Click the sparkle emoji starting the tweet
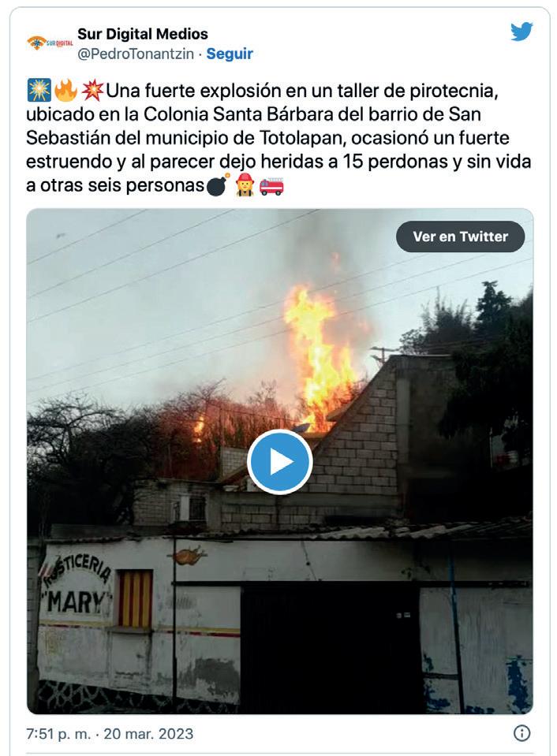Viewport: 557px width, 756px height. click(x=39, y=91)
